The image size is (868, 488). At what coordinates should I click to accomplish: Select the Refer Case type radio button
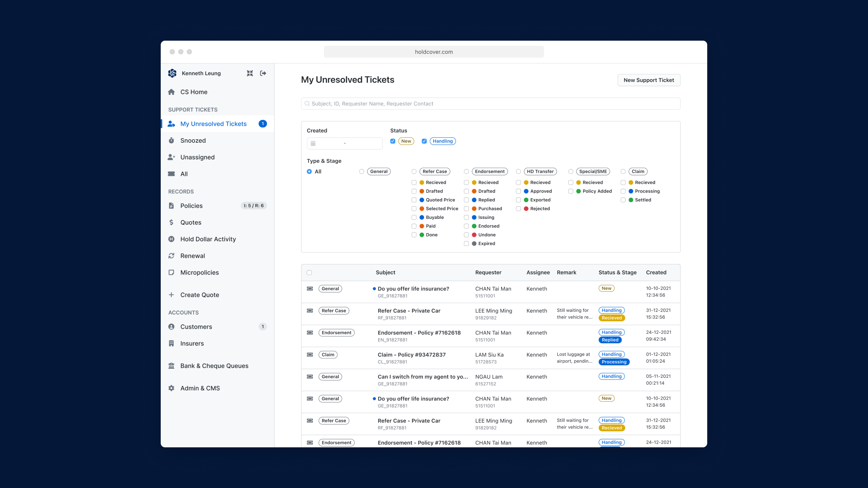(414, 171)
